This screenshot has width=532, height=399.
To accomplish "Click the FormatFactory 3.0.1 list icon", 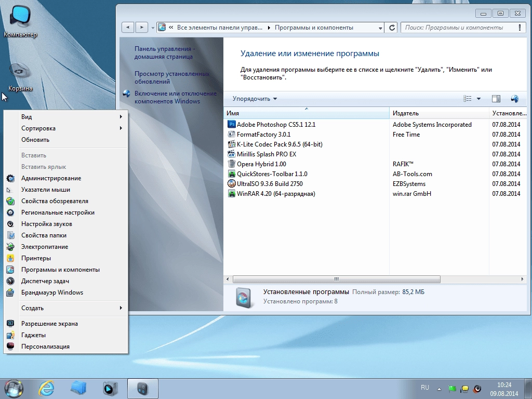I will tap(231, 135).
